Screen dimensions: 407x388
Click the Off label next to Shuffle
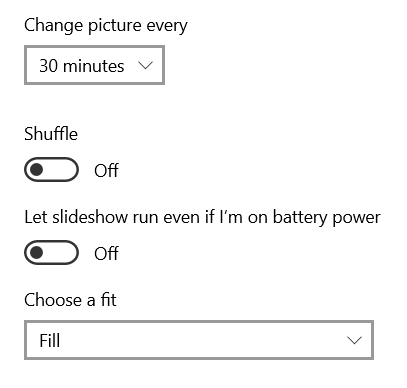pos(106,170)
